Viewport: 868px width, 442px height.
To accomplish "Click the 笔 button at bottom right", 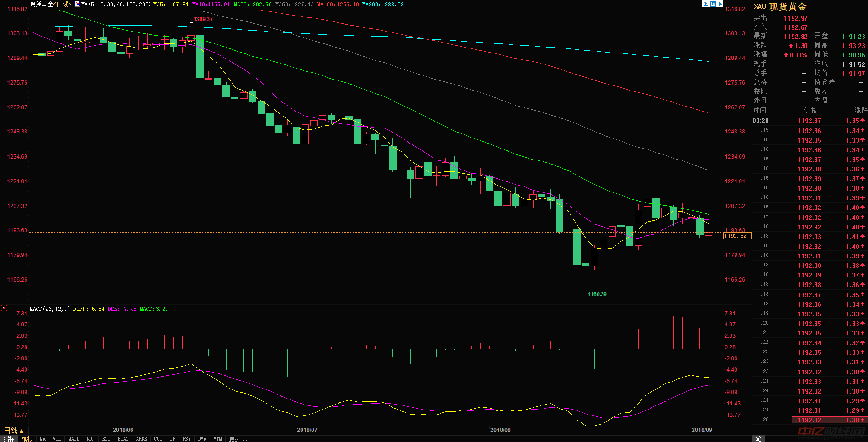I will [x=758, y=438].
